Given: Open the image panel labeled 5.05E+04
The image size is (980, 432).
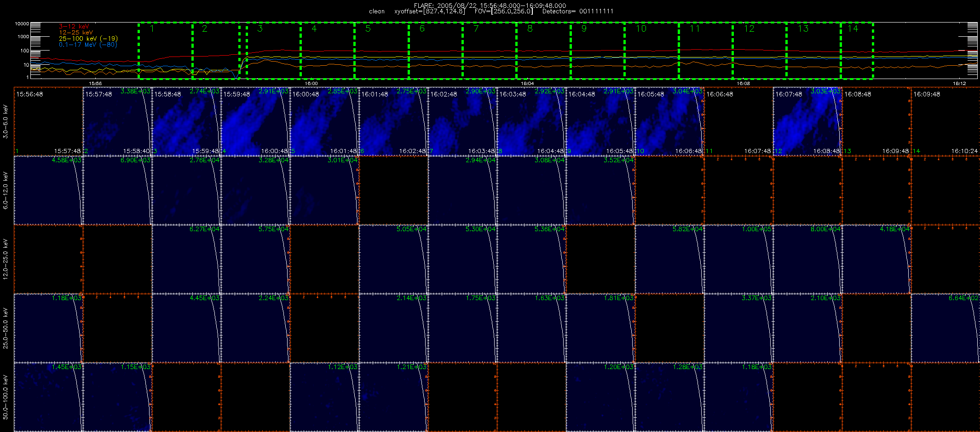Looking at the screenshot, I should click(x=393, y=259).
